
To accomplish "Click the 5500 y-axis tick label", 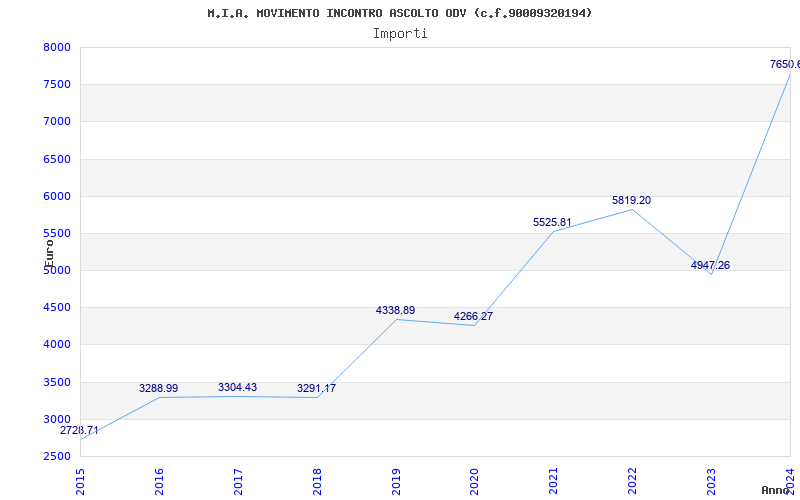I will pyautogui.click(x=56, y=234).
